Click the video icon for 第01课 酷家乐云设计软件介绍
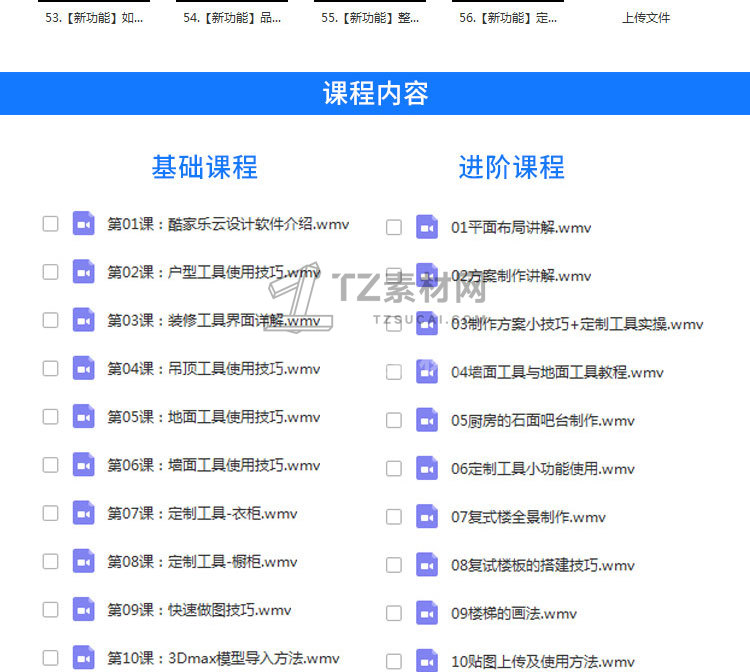750x672 pixels. [84, 223]
